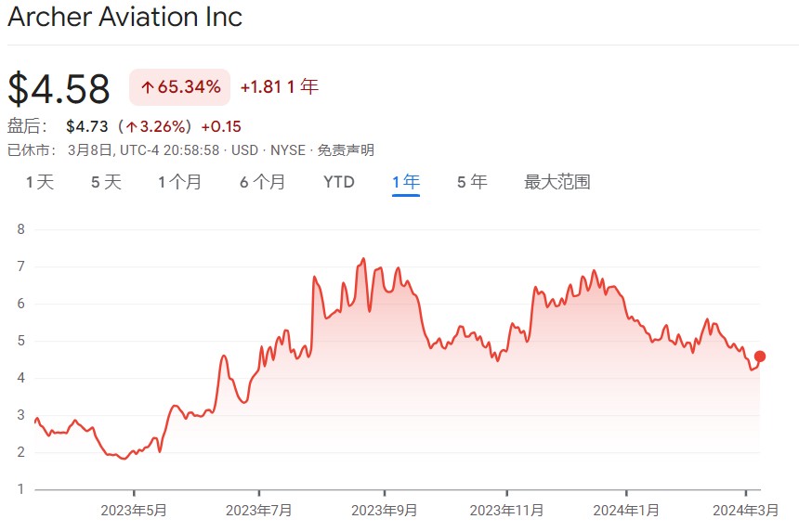
Task: Select the 1天 time range tab
Action: pyautogui.click(x=40, y=182)
